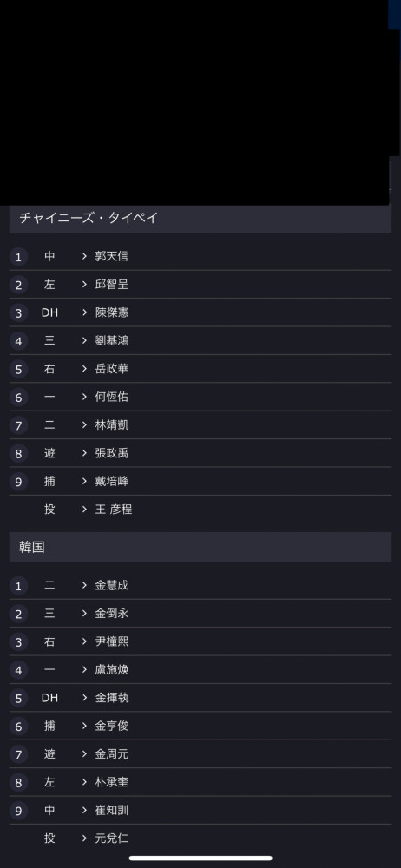Open pitcher 王 彦程 details
Screen dimensions: 401x868
114,510
